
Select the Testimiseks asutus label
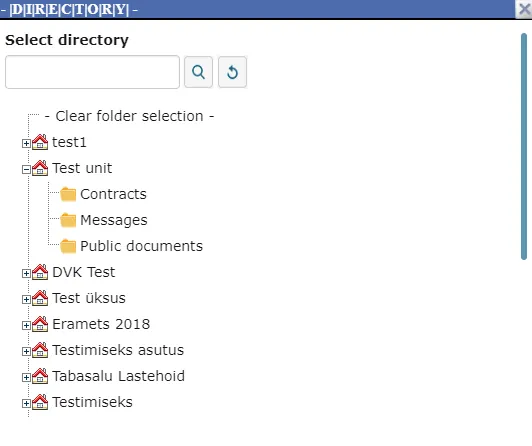coord(118,350)
